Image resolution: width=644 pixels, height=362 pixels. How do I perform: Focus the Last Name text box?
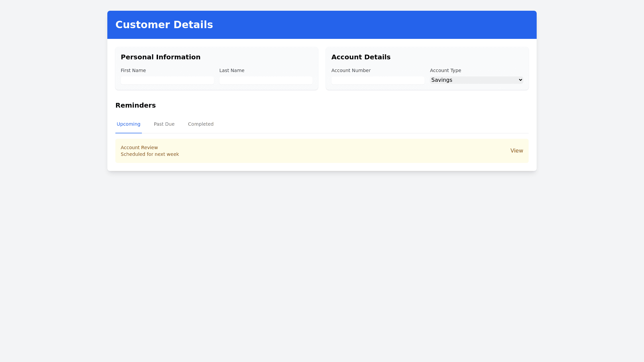(x=266, y=80)
